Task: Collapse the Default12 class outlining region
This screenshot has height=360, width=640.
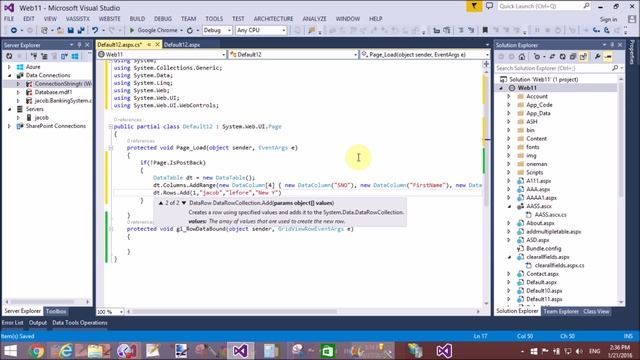Action: (x=110, y=127)
